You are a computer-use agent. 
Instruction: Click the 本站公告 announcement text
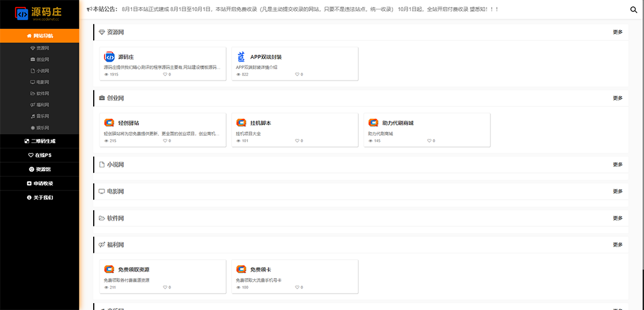coord(311,9)
